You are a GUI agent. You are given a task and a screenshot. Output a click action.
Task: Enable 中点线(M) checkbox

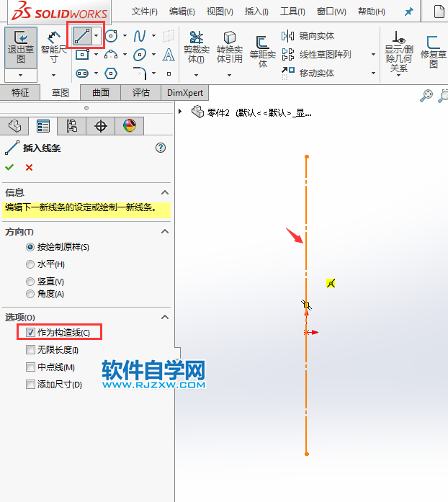click(x=30, y=367)
